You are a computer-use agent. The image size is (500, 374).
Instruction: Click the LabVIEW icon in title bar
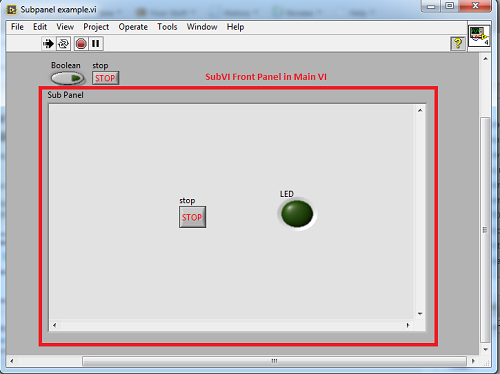click(11, 10)
